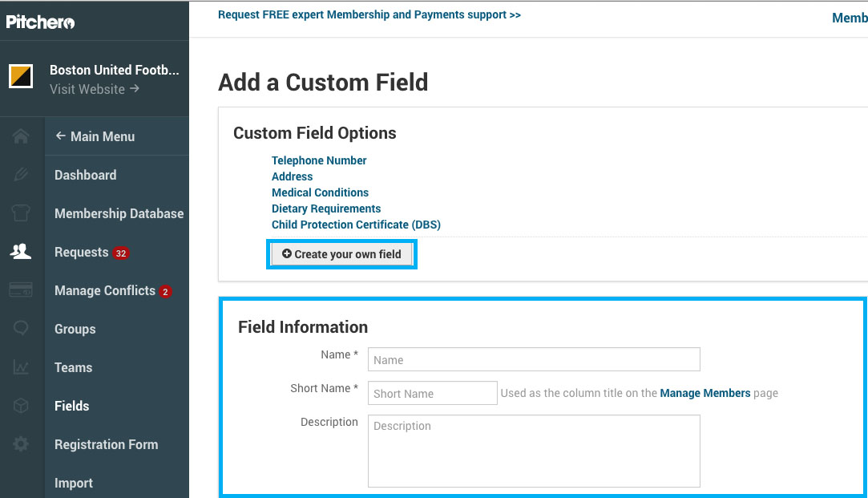Select Fields in sidebar
This screenshot has height=498, width=868.
[72, 406]
